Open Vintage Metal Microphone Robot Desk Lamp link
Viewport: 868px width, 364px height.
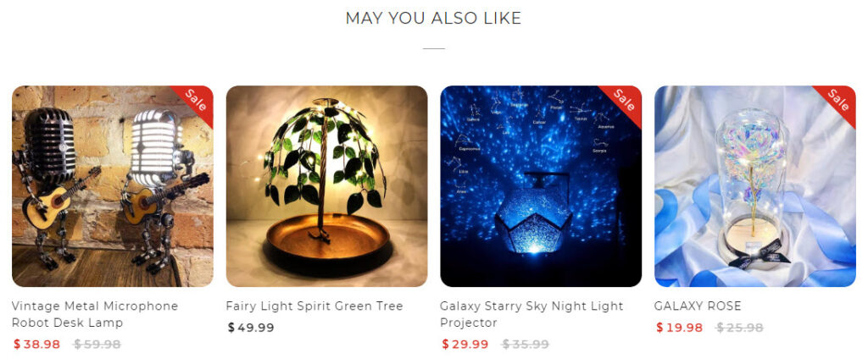point(95,314)
